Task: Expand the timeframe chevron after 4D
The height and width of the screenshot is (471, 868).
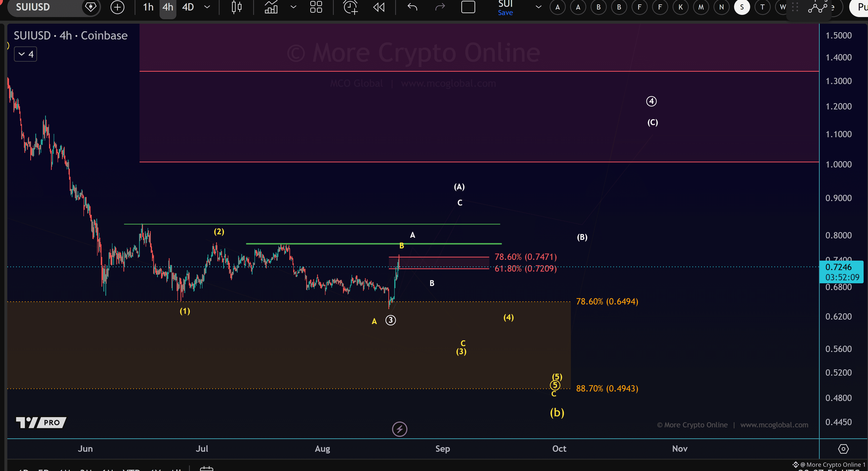Action: pos(207,7)
